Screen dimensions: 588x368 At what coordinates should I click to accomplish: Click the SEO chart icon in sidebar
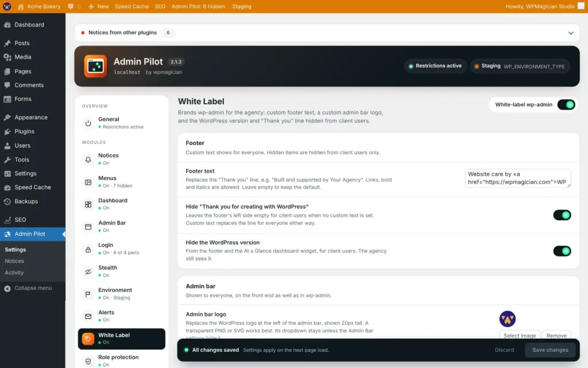tap(7, 220)
